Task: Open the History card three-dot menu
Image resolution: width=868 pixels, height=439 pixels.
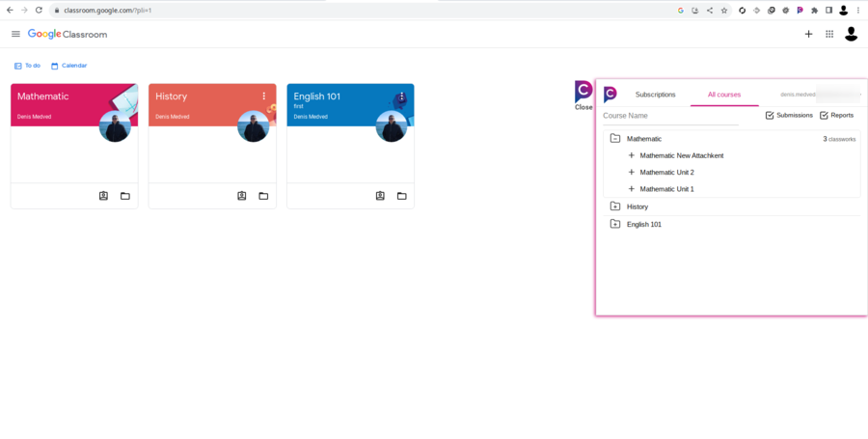Action: click(264, 96)
